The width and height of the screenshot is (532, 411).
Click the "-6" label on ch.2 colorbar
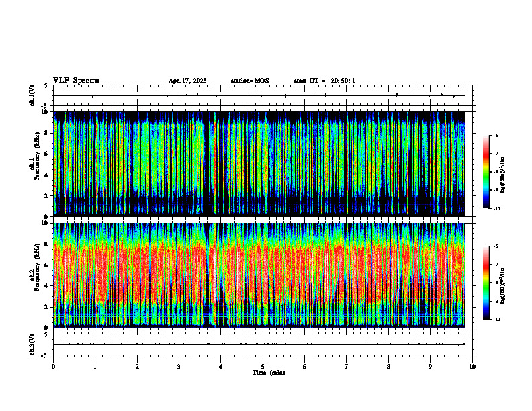point(496,246)
